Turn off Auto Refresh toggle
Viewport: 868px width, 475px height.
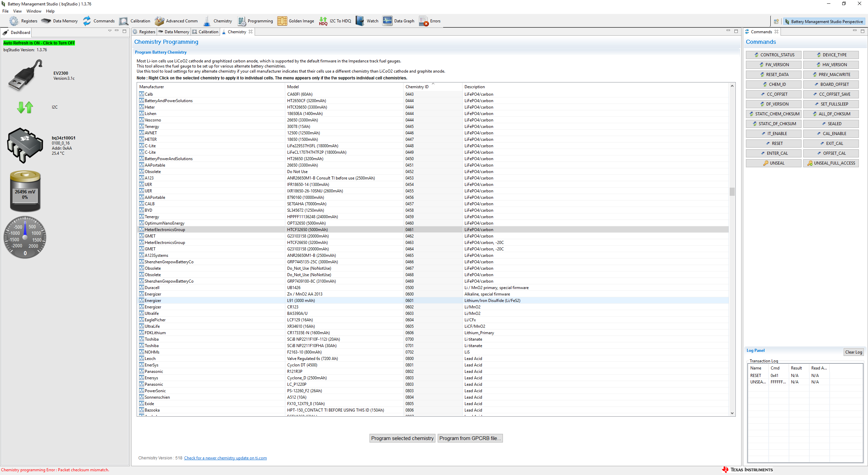click(39, 43)
